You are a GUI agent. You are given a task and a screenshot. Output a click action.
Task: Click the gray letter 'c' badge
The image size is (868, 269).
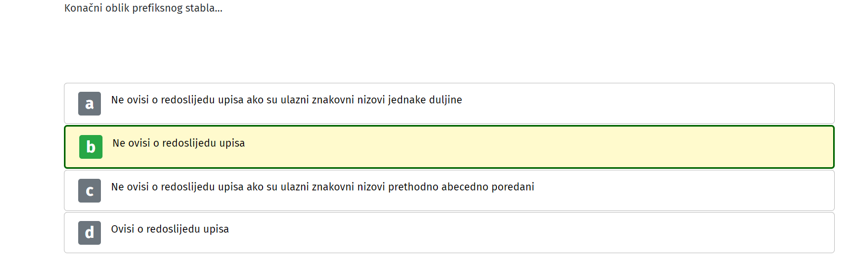point(89,190)
